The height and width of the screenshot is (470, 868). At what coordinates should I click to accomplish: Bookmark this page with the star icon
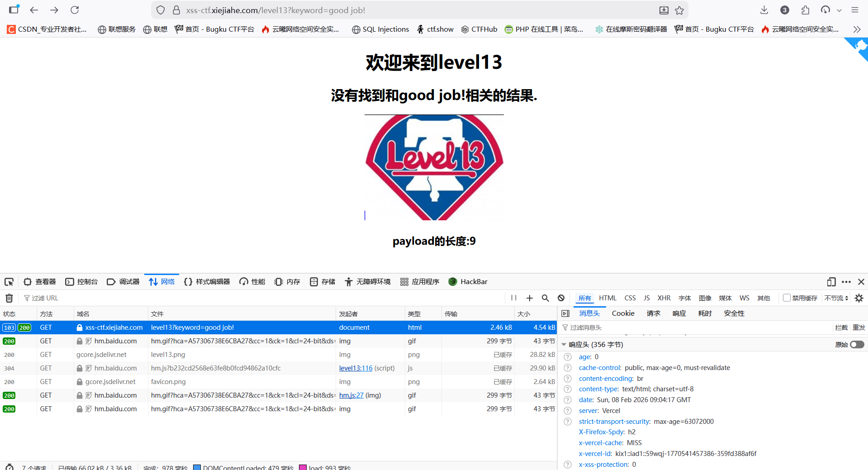[x=679, y=10]
